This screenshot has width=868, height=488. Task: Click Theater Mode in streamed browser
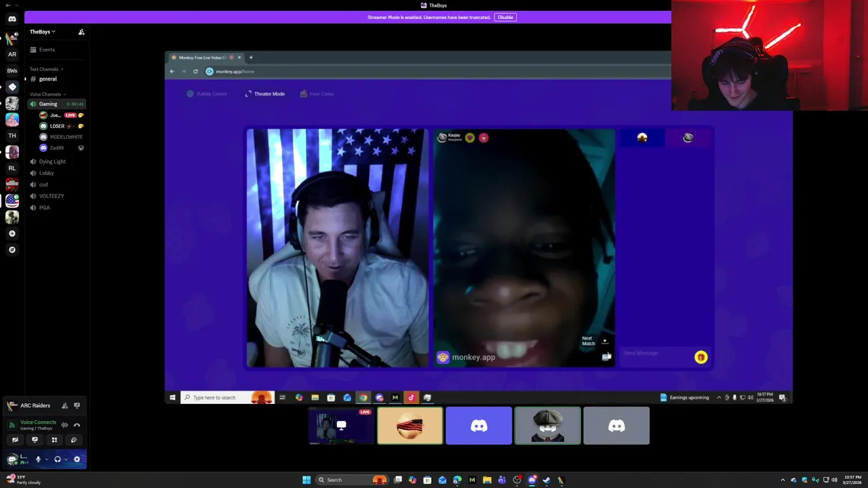pos(265,94)
